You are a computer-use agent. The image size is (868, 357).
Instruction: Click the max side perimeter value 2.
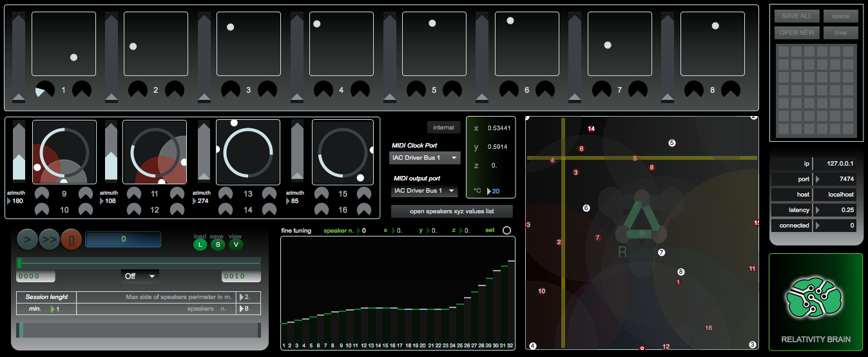pyautogui.click(x=249, y=297)
